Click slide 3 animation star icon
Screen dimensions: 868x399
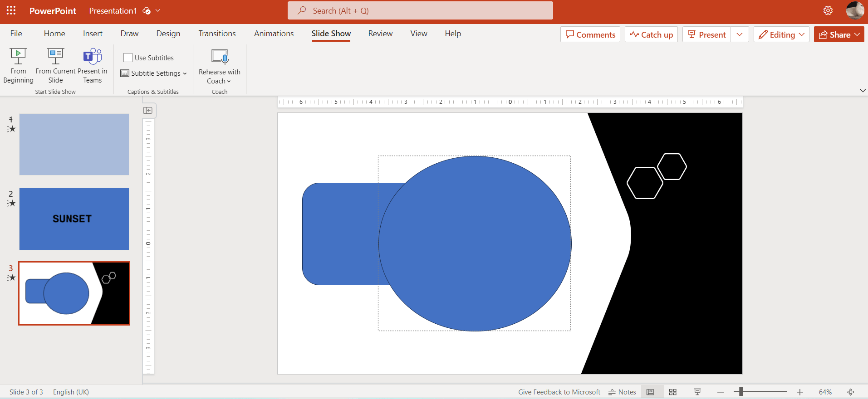point(11,277)
